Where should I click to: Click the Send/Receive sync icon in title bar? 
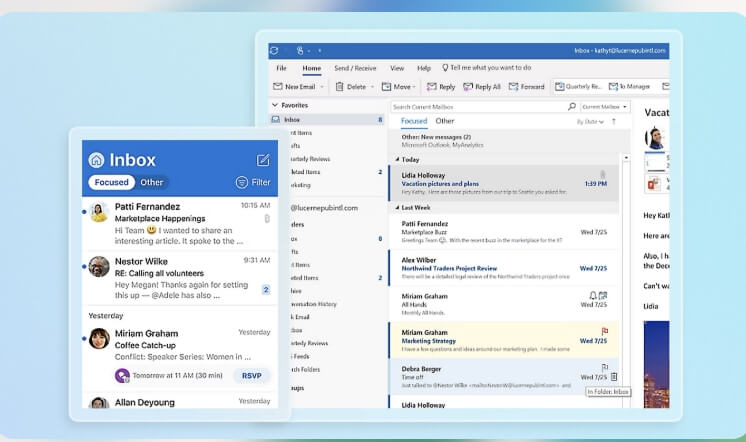point(274,50)
